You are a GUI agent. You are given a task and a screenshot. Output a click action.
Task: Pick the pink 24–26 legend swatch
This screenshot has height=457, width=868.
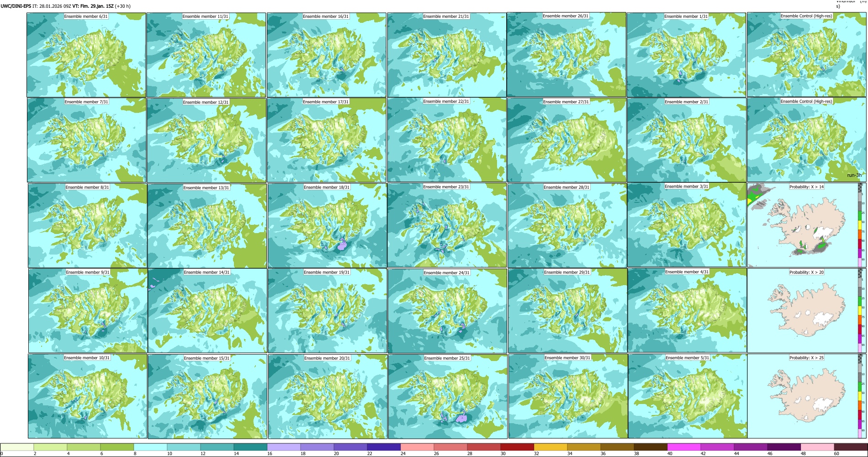(417, 447)
